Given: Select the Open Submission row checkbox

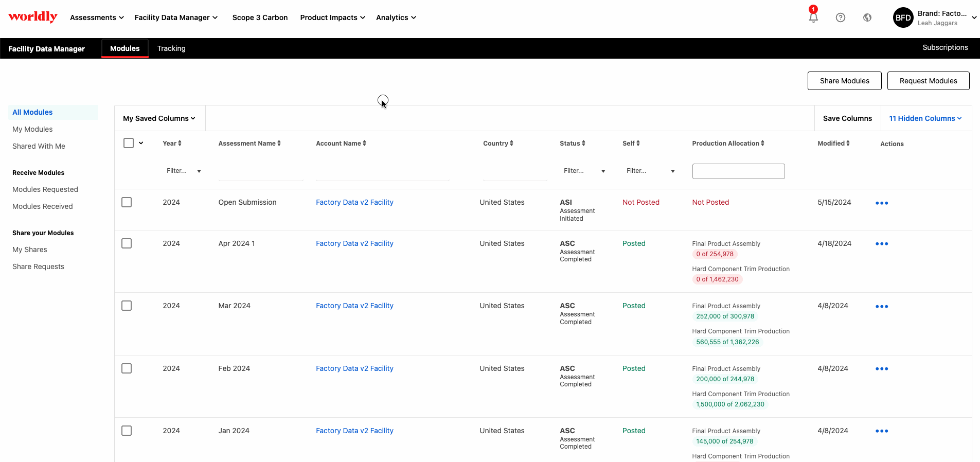Looking at the screenshot, I should (x=127, y=202).
